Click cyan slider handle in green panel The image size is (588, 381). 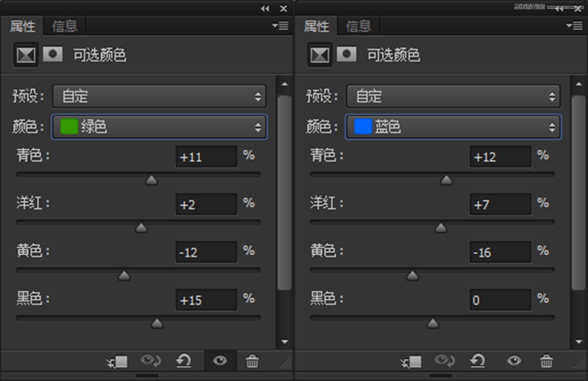151,181
